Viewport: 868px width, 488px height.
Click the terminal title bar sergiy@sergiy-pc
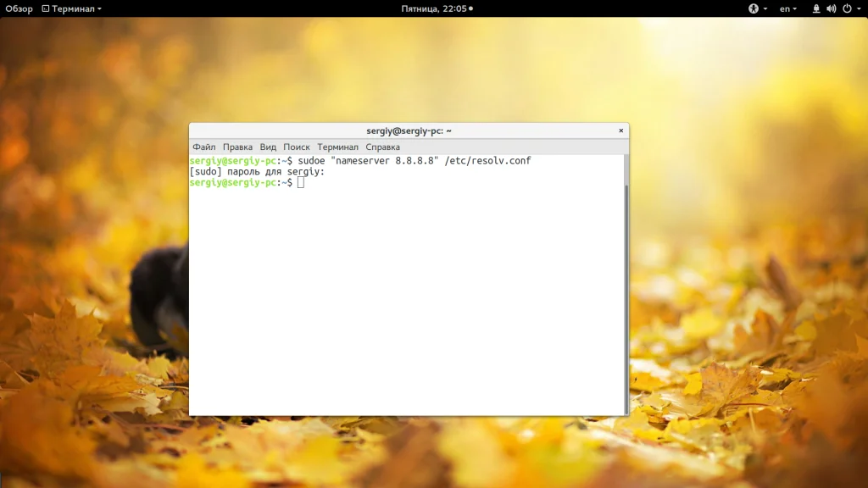click(x=409, y=130)
